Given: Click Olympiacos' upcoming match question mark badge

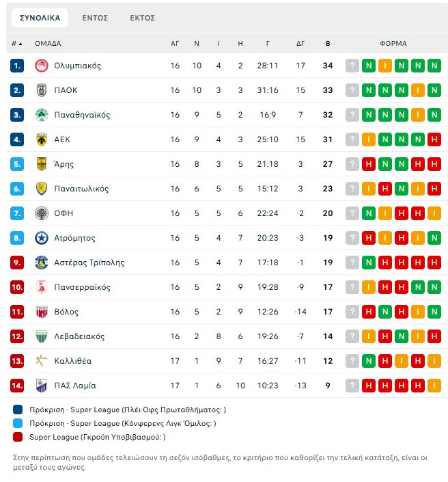Looking at the screenshot, I should point(352,66).
